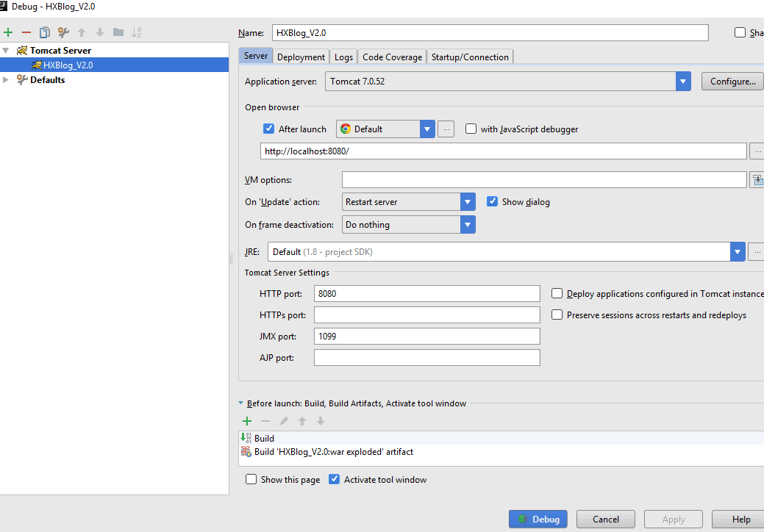This screenshot has width=764, height=532.
Task: Move Before launch task up
Action: (x=302, y=421)
